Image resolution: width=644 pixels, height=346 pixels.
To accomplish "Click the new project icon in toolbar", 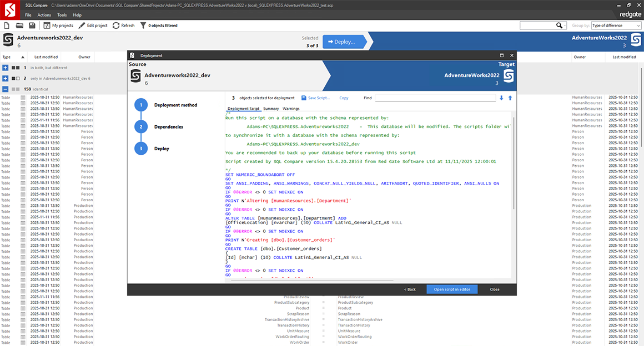I will click(6, 26).
